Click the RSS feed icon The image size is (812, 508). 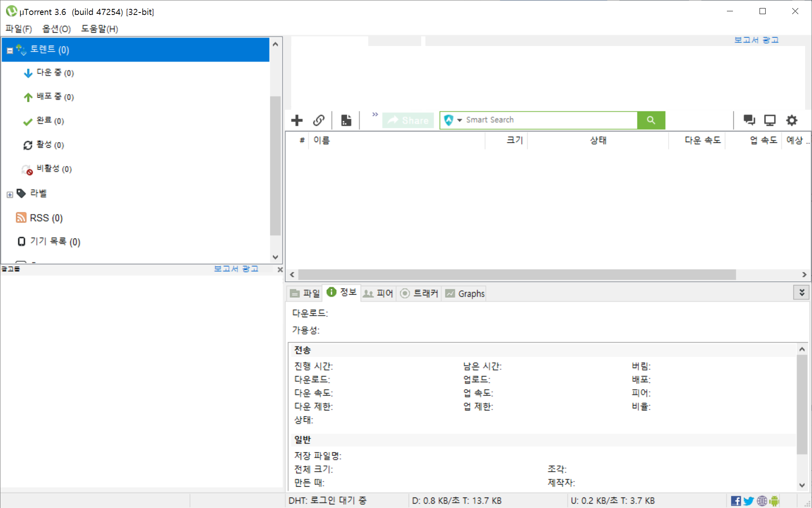pos(21,217)
